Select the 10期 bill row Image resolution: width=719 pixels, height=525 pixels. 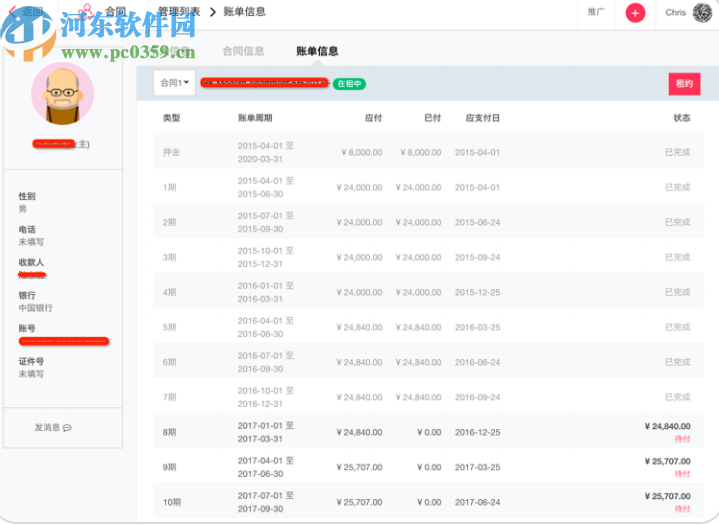point(428,500)
